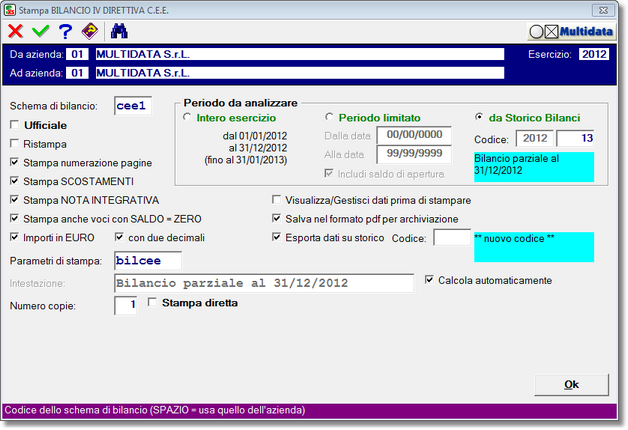Select the Periodo limitato radio button
628x430 pixels.
pos(329,117)
